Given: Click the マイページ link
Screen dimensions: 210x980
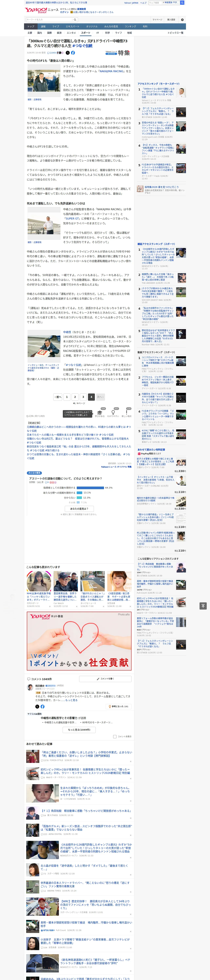Looking at the screenshot, I should coord(157,19).
